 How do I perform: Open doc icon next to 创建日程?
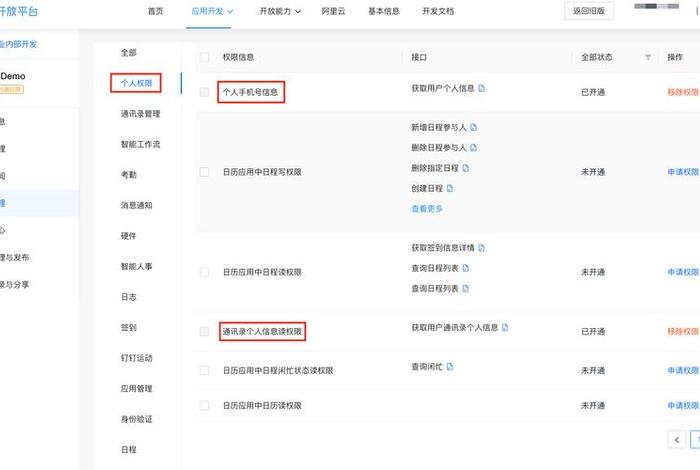click(450, 188)
